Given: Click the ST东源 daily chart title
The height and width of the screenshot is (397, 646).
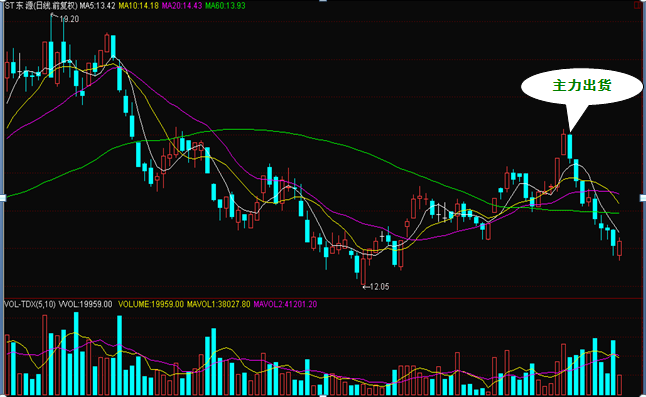Looking at the screenshot, I should click(x=41, y=6).
